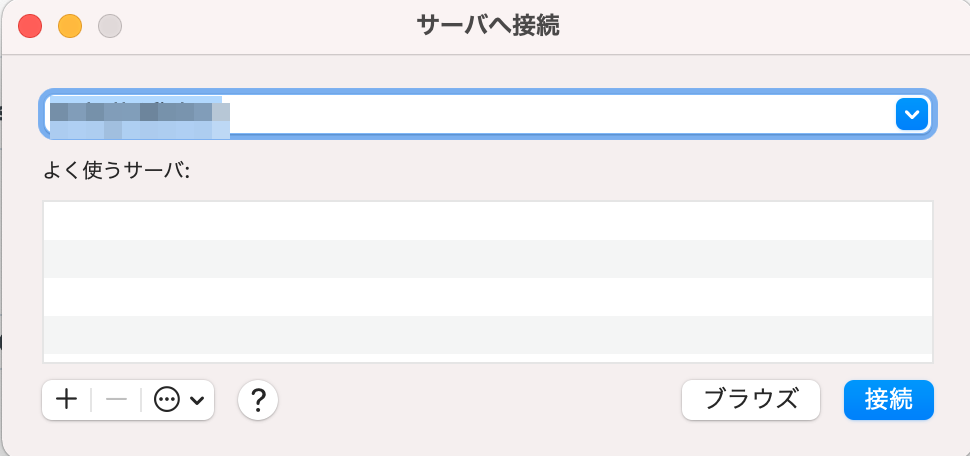
Task: Select third white row in favorite servers list
Action: tap(488, 297)
